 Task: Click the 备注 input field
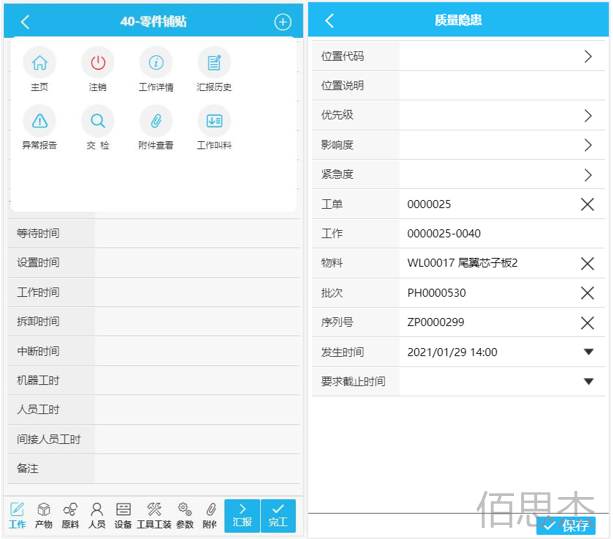pos(197,469)
